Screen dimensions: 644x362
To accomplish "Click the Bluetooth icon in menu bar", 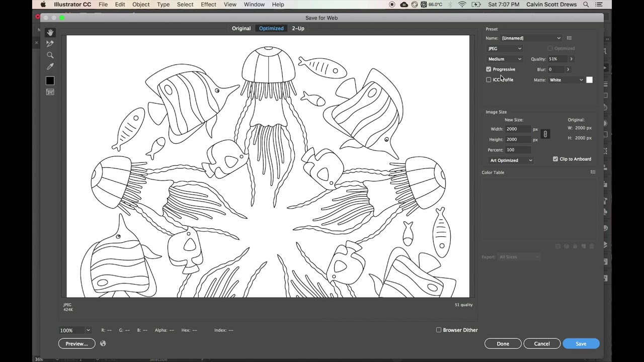I will (450, 5).
